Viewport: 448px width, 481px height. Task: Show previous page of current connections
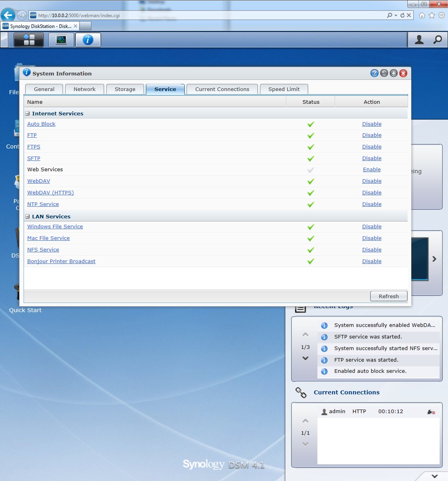pyautogui.click(x=305, y=421)
